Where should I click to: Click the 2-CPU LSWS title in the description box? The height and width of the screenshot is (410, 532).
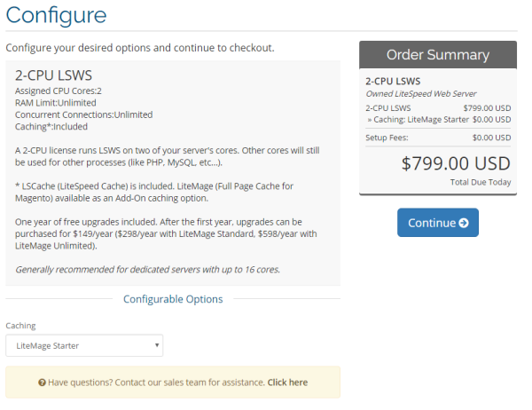pyautogui.click(x=53, y=75)
